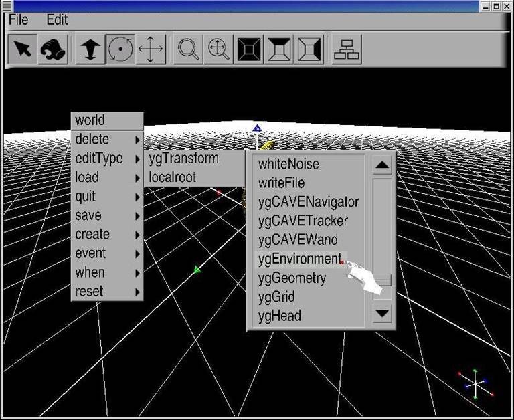Switch to the black-filled perspective view icon
514x420 pixels.
click(249, 49)
